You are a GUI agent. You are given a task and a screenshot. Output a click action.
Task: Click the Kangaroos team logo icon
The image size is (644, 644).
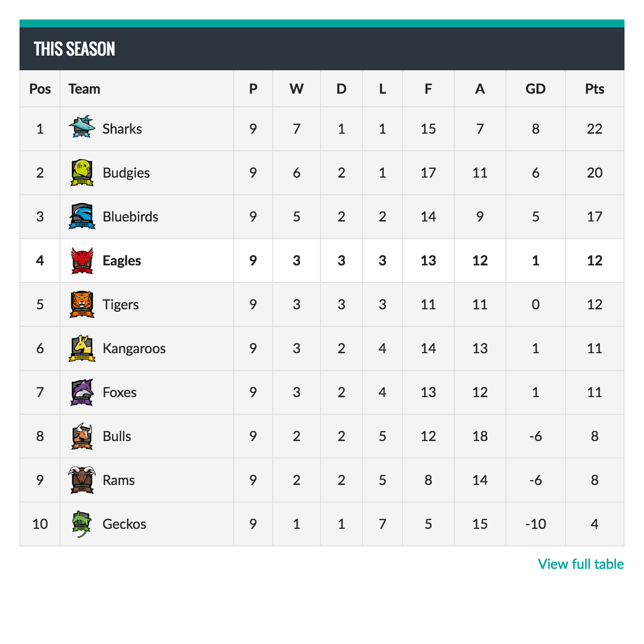[x=81, y=348]
